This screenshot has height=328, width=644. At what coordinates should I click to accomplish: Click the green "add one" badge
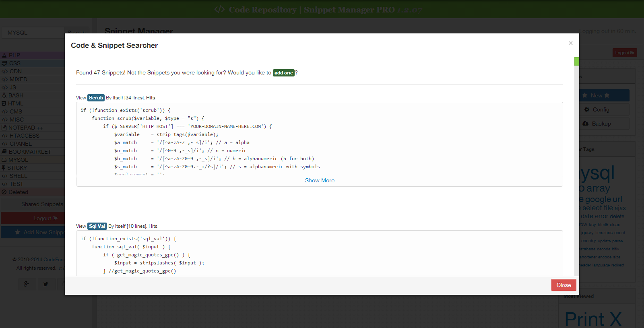coord(283,73)
